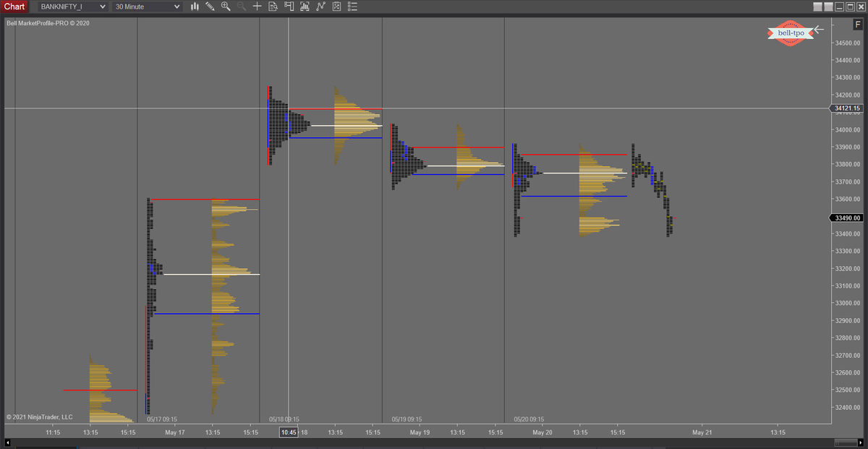The height and width of the screenshot is (449, 868).
Task: Click the horizontal scrollbar left arrow
Action: [8, 442]
